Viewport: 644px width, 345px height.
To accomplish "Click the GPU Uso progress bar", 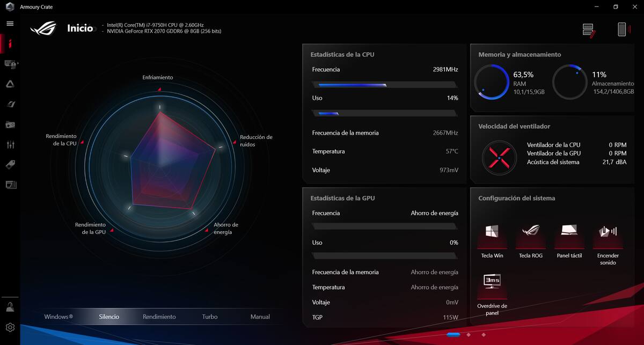I will (x=384, y=255).
